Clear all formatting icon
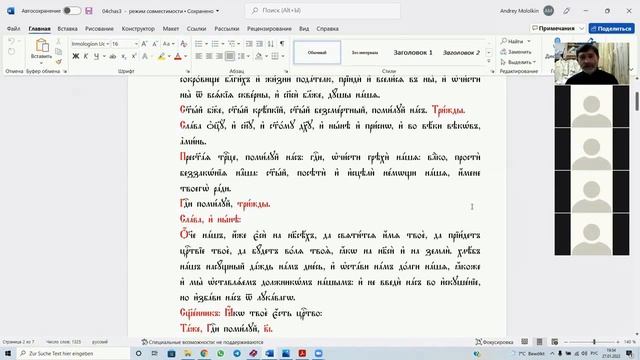 pos(184,44)
